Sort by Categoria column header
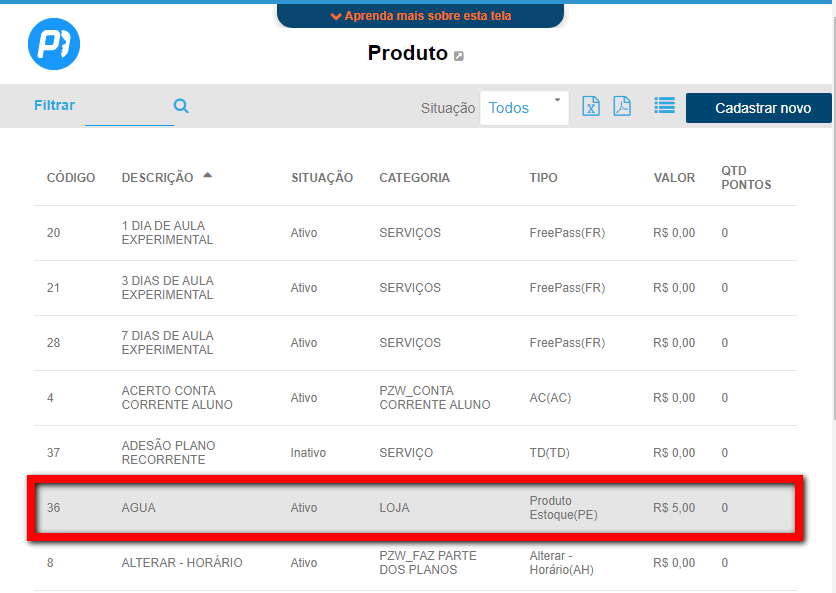836x593 pixels. [x=414, y=178]
